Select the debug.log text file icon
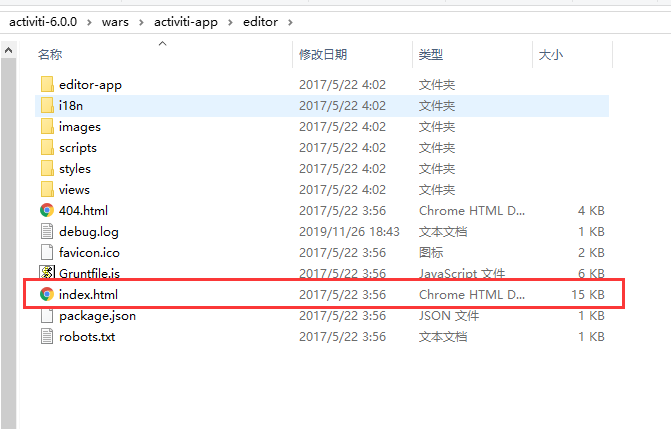 pos(47,231)
